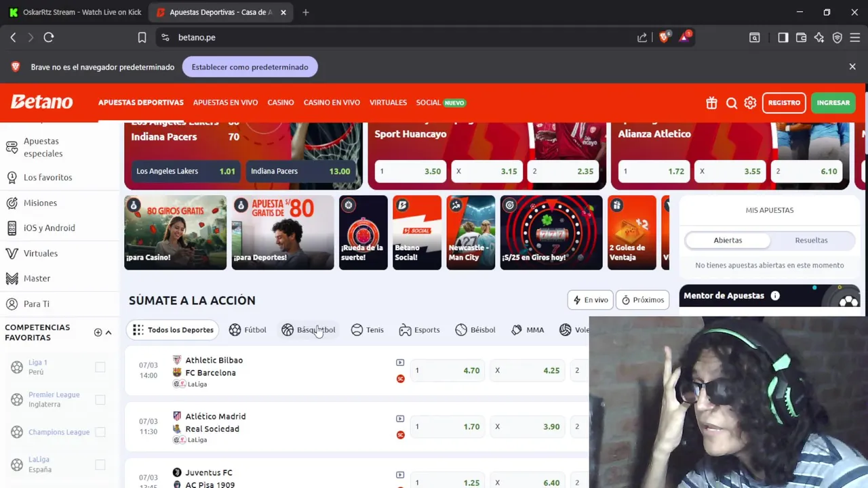Click the Betano logo
Image resolution: width=868 pixels, height=488 pixels.
tap(41, 102)
